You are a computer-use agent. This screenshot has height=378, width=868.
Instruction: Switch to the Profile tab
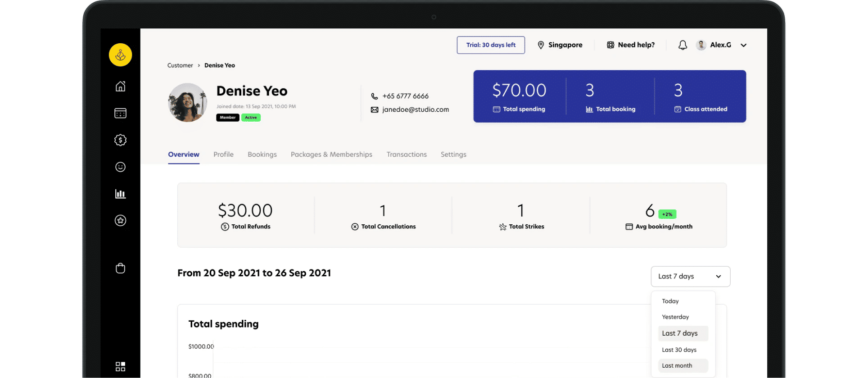pyautogui.click(x=223, y=155)
